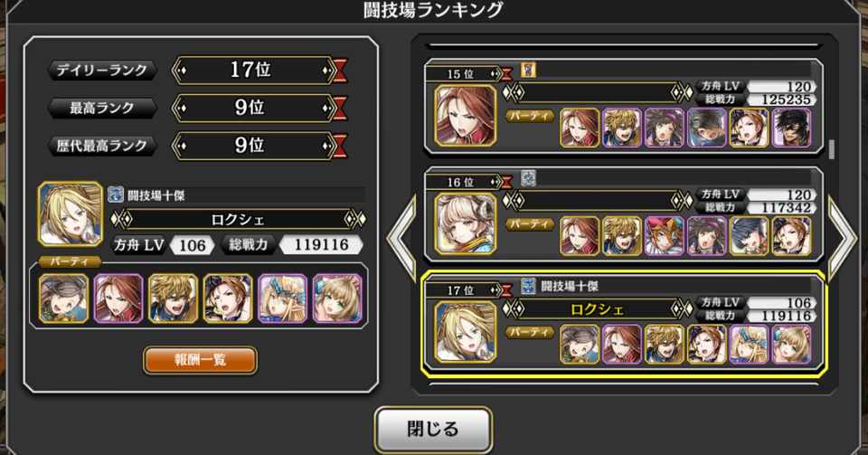Go to next ranking page with right arrow
Image resolution: width=868 pixels, height=455 pixels.
pyautogui.click(x=842, y=238)
